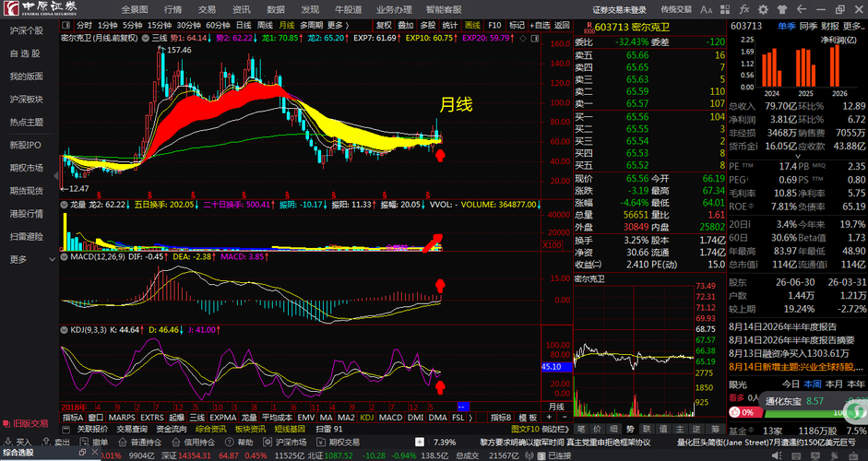
Task: Click the buy (买入) icon
Action: tap(7, 443)
